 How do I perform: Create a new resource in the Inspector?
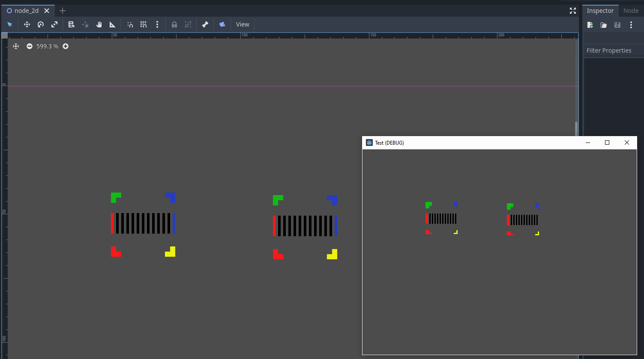(590, 25)
